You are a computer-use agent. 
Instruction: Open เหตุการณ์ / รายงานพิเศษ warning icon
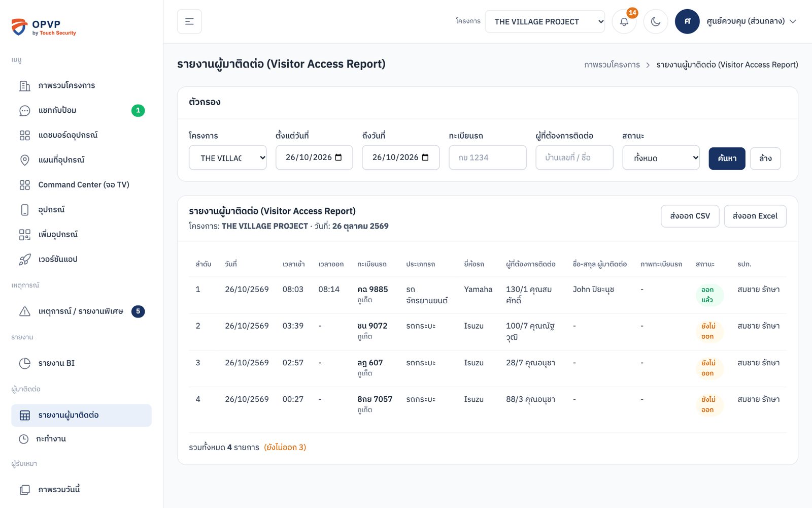(x=24, y=311)
